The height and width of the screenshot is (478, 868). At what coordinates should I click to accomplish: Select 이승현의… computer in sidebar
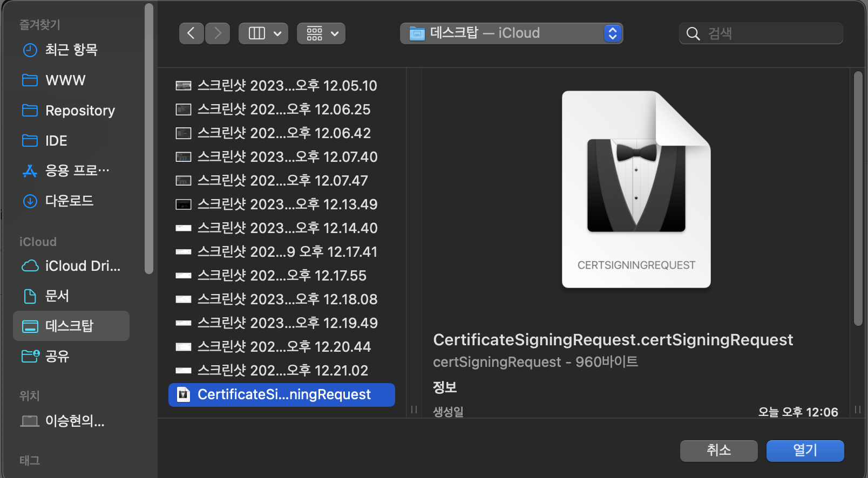(71, 421)
